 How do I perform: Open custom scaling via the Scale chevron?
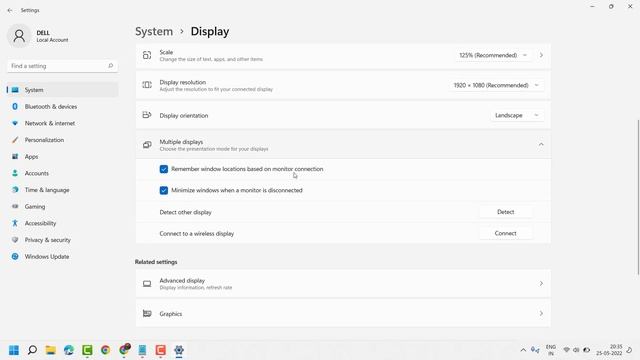tap(541, 55)
